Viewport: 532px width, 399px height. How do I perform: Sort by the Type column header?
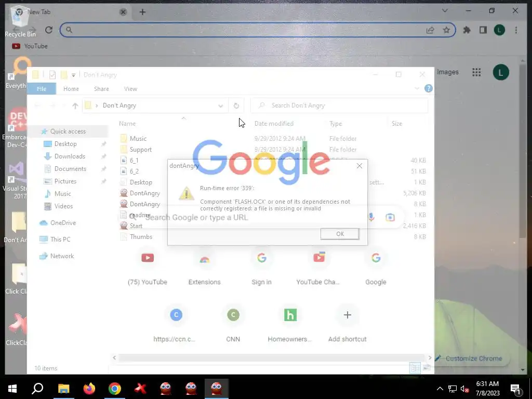336,124
